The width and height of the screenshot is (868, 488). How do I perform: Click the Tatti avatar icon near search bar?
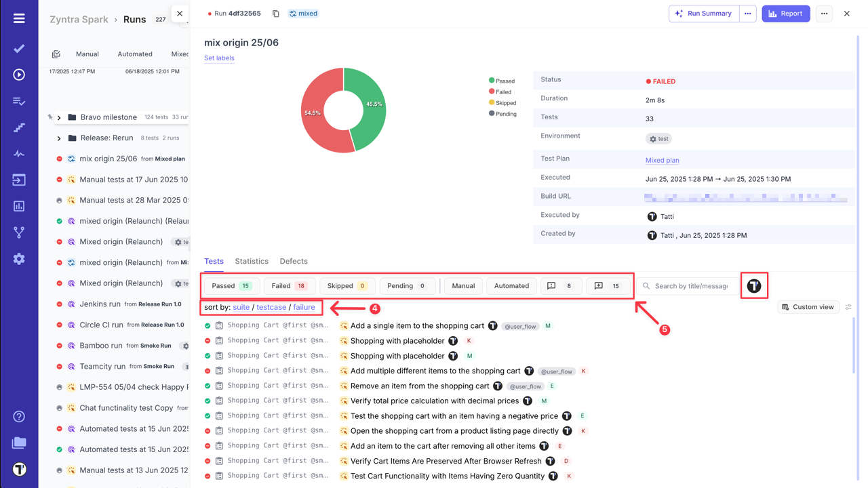pos(754,285)
